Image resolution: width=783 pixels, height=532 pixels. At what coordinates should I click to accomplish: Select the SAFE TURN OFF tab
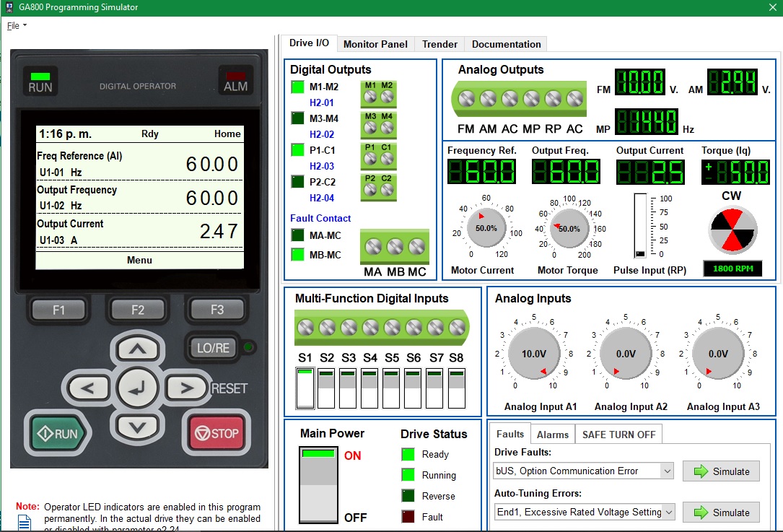(x=618, y=435)
